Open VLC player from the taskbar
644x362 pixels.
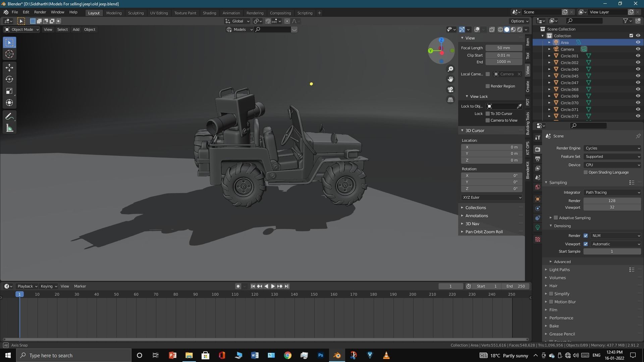tap(386, 355)
